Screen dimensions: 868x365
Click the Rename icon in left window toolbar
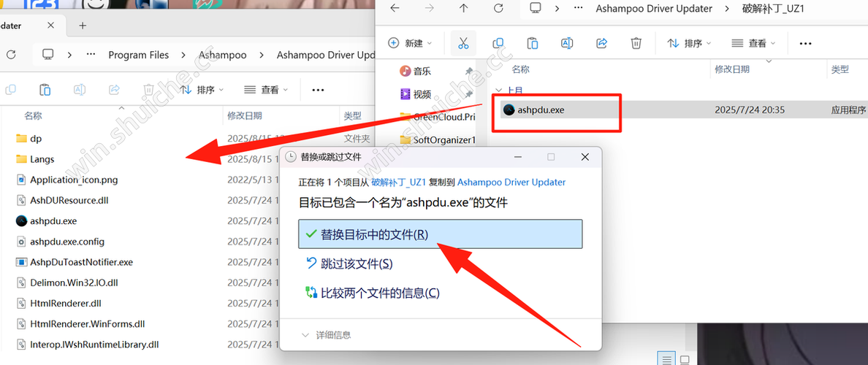[x=80, y=89]
